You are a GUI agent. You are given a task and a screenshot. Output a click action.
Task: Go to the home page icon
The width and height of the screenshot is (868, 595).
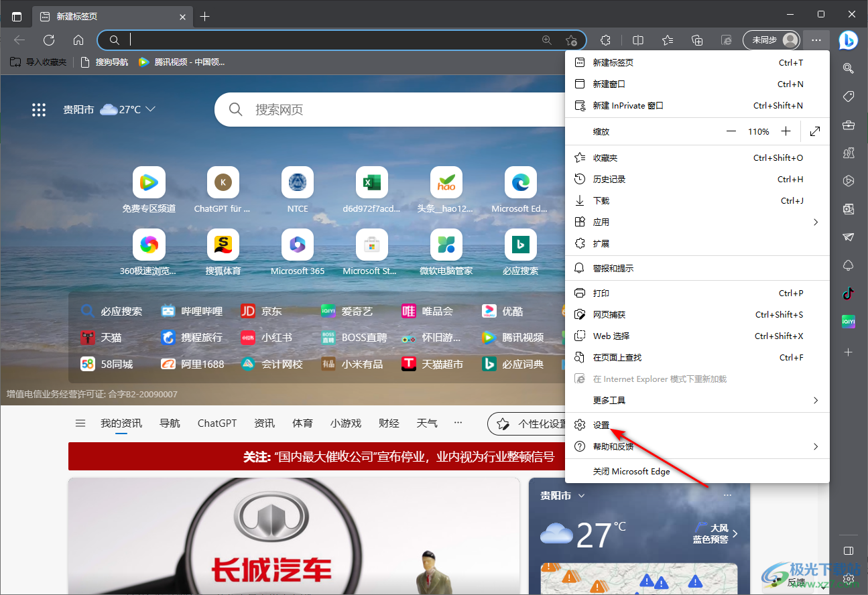[78, 40]
